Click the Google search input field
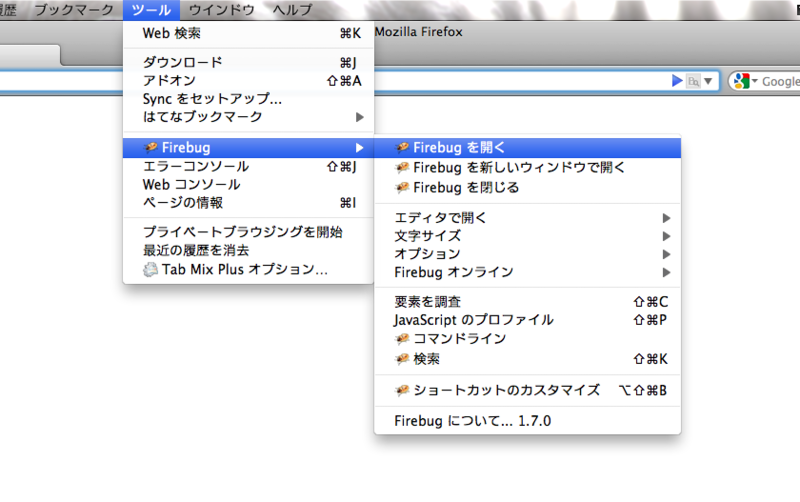This screenshot has height=502, width=800. pyautogui.click(x=780, y=81)
